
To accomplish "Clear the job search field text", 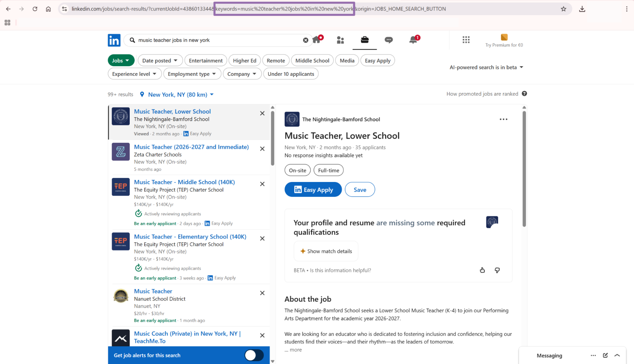I will point(305,40).
